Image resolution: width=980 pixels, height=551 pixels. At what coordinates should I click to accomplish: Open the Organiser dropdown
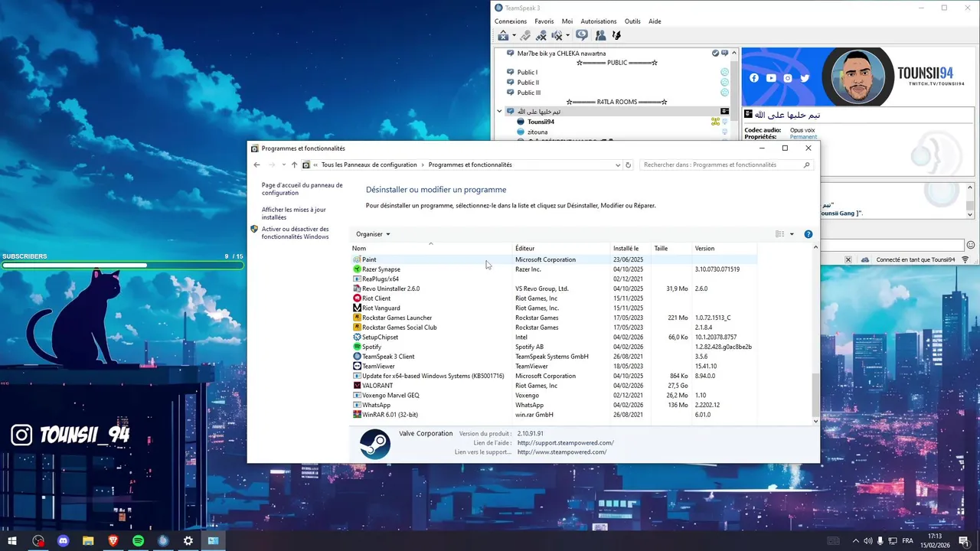point(373,234)
